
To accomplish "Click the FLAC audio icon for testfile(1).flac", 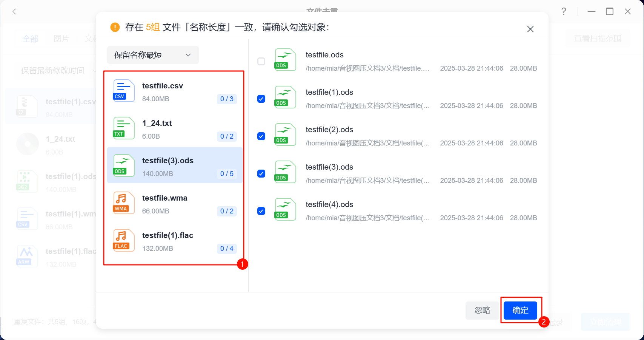I will (124, 240).
